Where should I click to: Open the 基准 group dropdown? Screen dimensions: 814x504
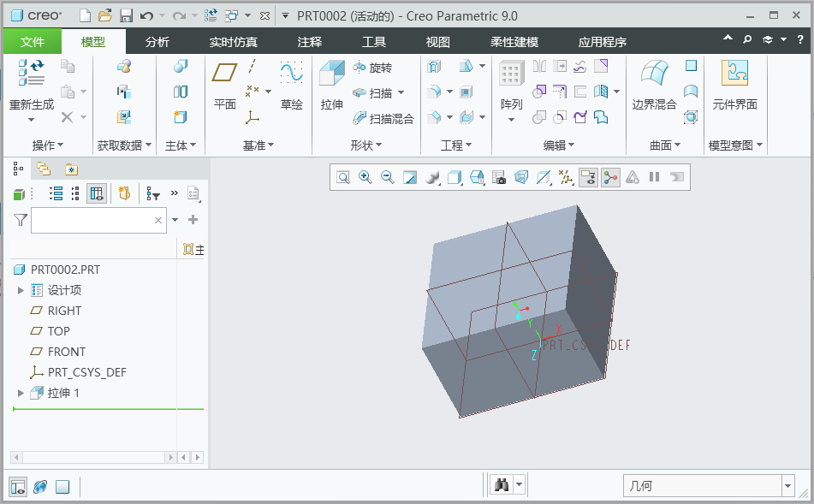258,145
